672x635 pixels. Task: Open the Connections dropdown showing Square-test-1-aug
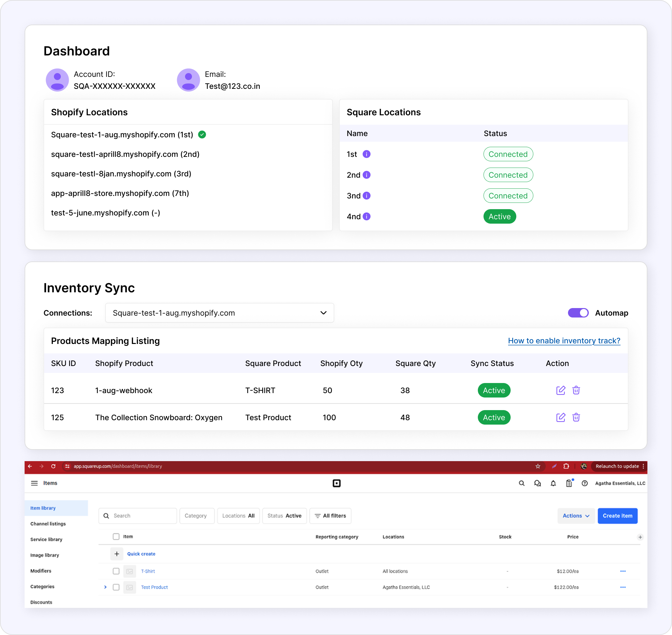coord(219,313)
